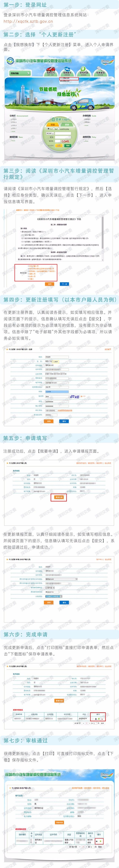Image resolution: width=119 pixels, height=868 pixels.
Task: Switch to the 更新 tab in login panel
Action: coord(67,124)
